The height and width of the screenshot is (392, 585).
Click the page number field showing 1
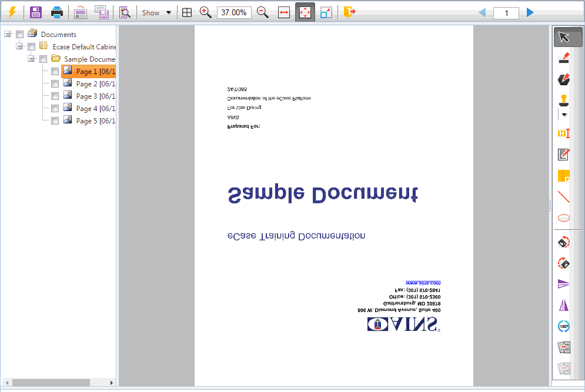point(506,13)
